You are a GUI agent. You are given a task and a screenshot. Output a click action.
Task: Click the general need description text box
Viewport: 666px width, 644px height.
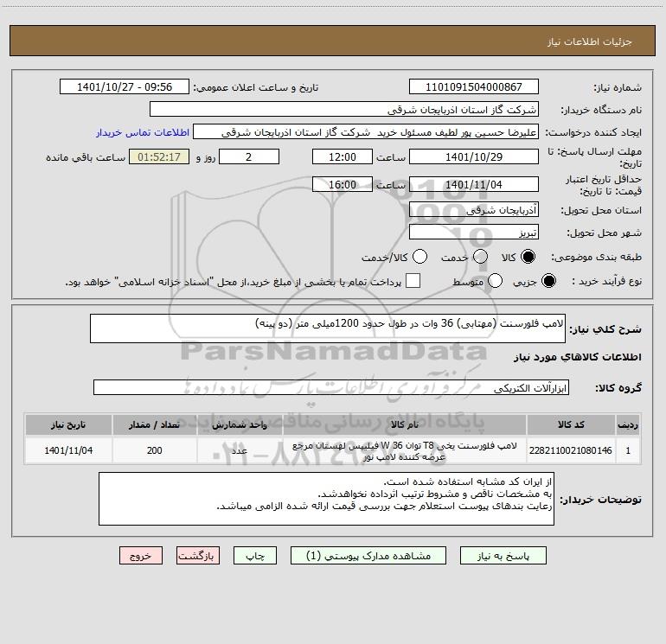(328, 328)
